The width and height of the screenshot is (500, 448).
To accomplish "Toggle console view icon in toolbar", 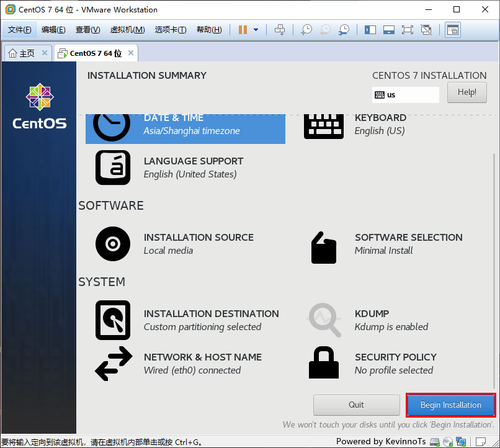I will (452, 30).
